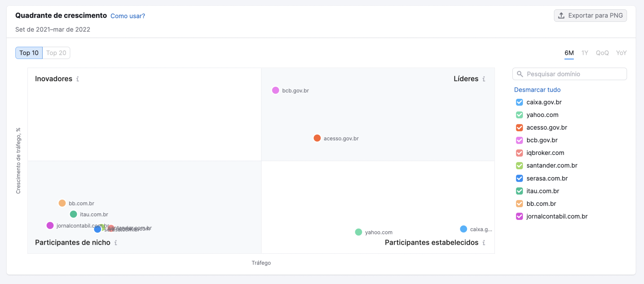Click the bcb.gov.br chart label
The height and width of the screenshot is (284, 644).
coord(296,91)
